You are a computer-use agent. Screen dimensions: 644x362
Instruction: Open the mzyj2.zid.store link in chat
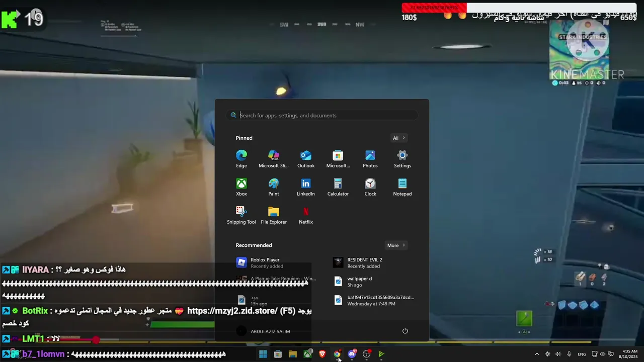(x=231, y=311)
